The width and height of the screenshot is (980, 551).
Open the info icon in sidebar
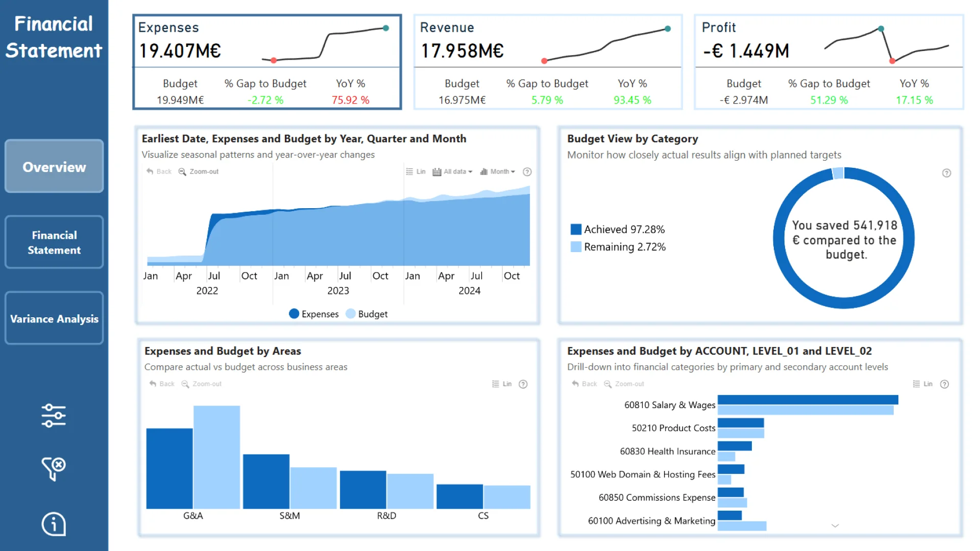tap(54, 524)
